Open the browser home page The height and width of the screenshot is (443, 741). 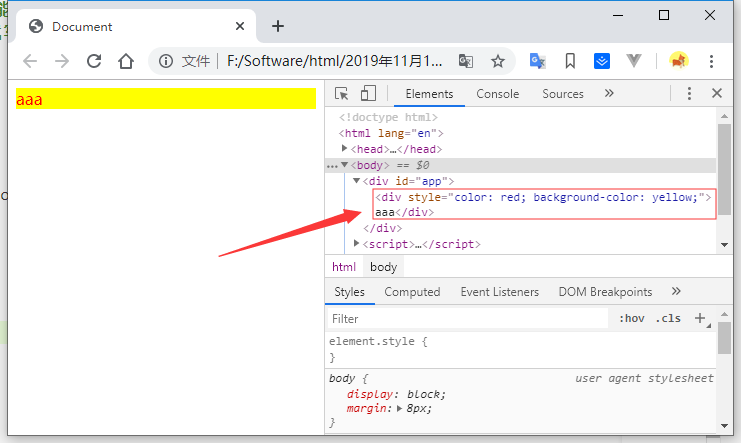point(126,61)
